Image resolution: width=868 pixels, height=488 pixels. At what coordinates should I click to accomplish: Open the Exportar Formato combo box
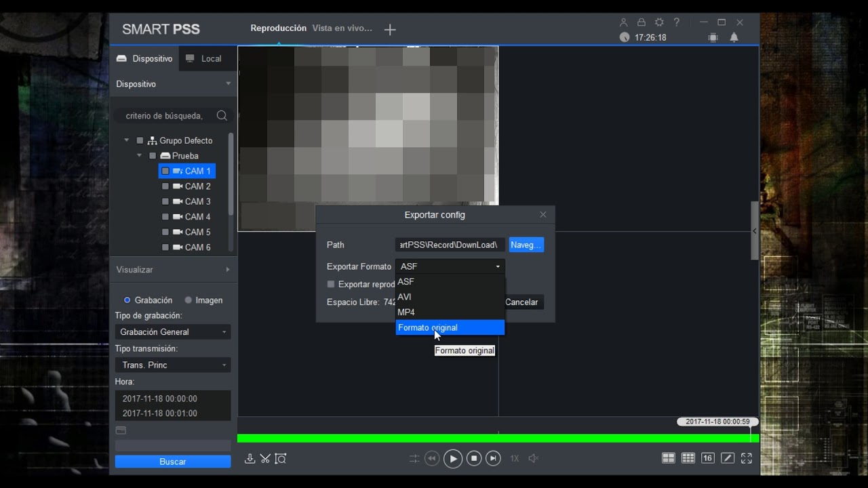[x=450, y=267]
